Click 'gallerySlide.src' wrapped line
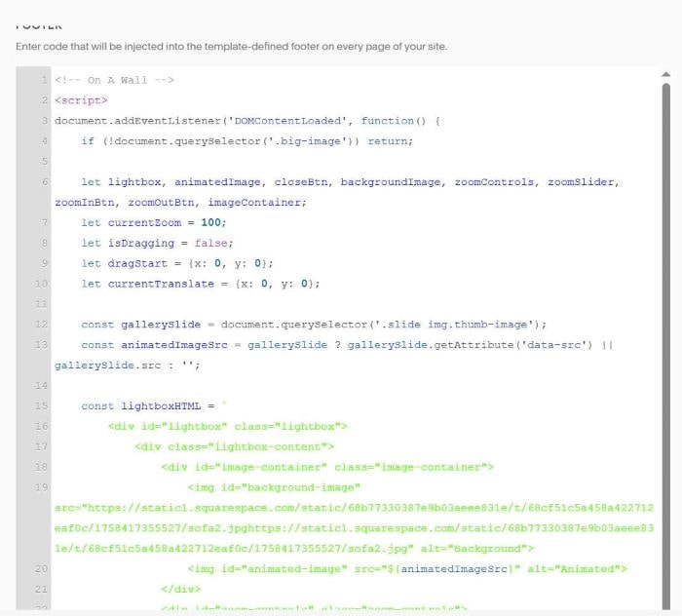682x616 pixels. 128,366
